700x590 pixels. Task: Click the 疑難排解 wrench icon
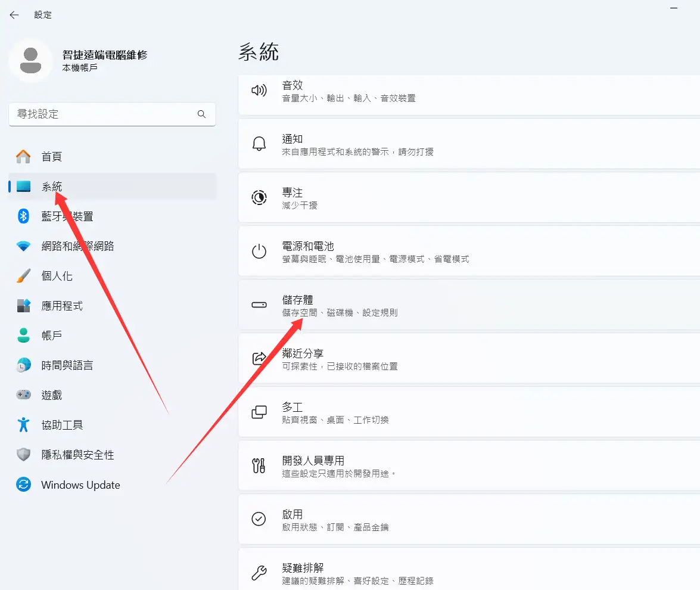point(259,573)
